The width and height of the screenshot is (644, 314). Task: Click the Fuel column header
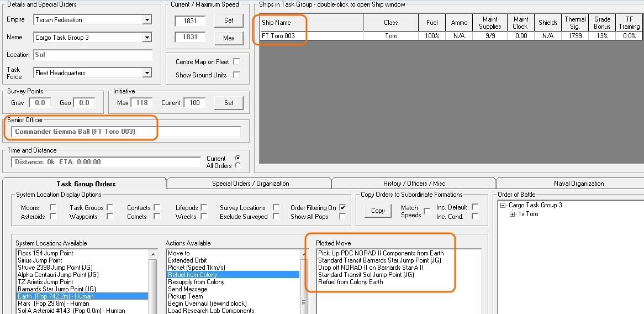tap(432, 23)
